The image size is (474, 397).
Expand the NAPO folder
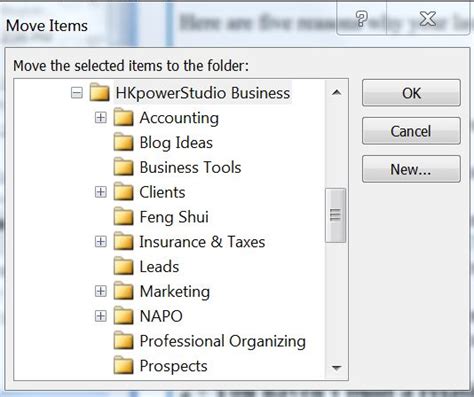tap(101, 316)
